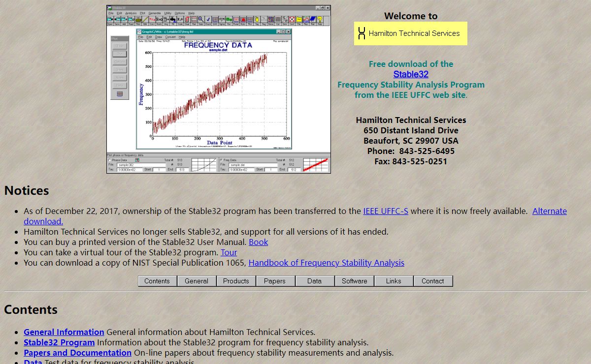Image resolution: width=591 pixels, height=364 pixels.
Task: Open the Alternate download link
Action: coord(550,211)
